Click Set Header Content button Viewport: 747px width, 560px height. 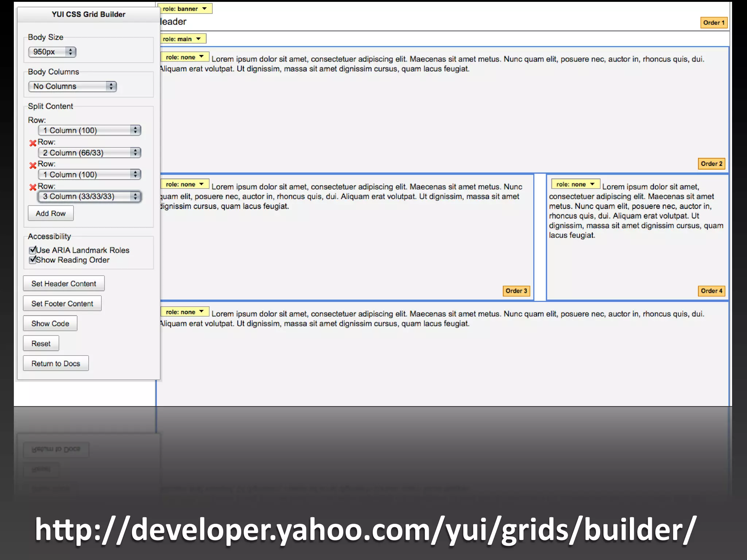64,283
